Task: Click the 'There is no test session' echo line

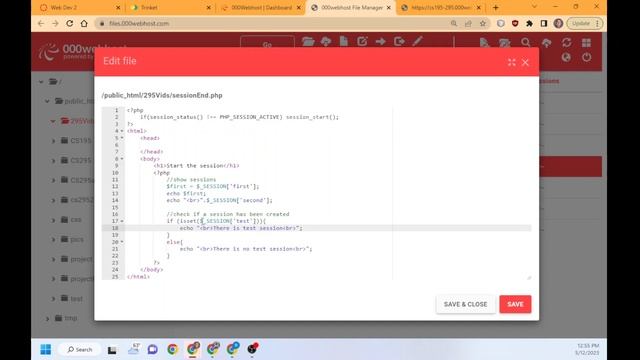Action: 246,249
